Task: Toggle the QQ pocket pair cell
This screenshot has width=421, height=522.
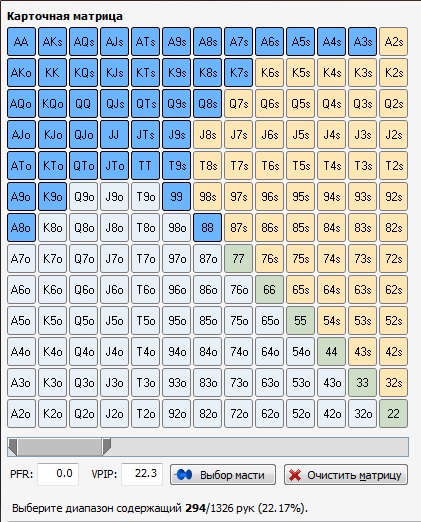Action: click(x=83, y=104)
